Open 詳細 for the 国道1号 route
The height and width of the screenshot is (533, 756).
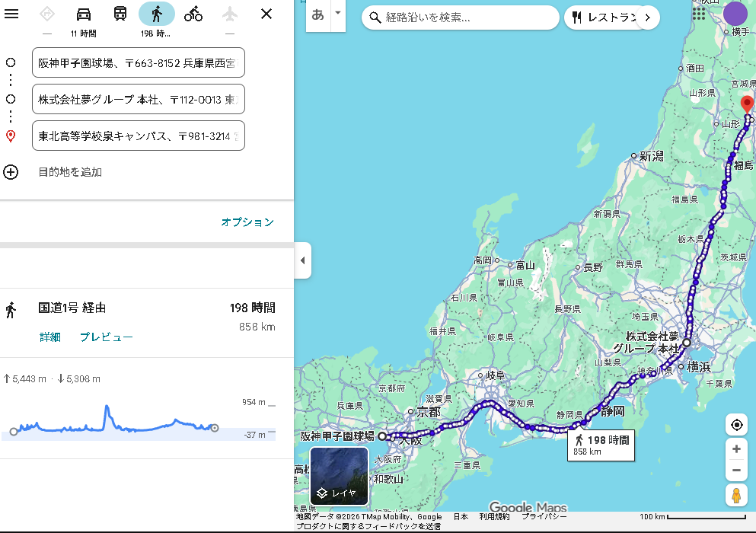pyautogui.click(x=50, y=337)
